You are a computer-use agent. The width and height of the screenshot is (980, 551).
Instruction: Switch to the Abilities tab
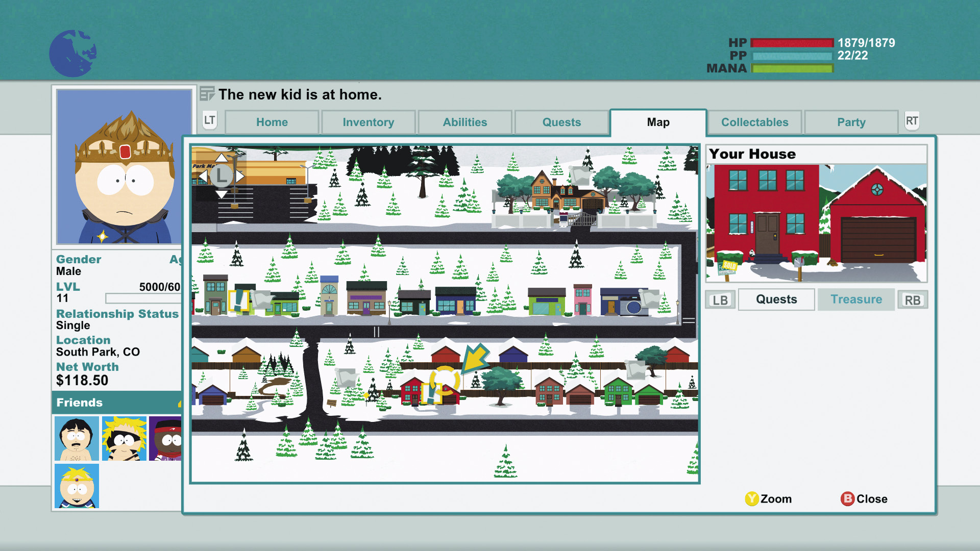click(x=465, y=122)
